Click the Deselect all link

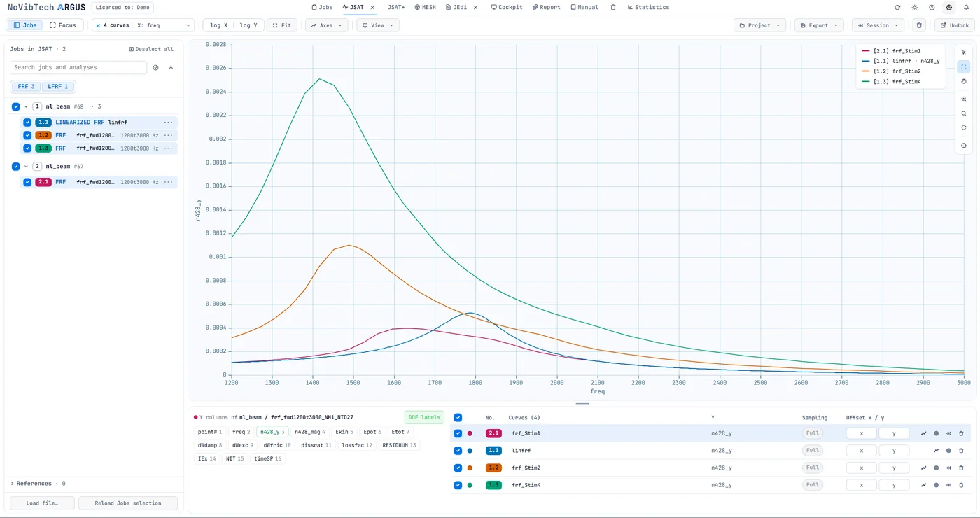tap(151, 49)
